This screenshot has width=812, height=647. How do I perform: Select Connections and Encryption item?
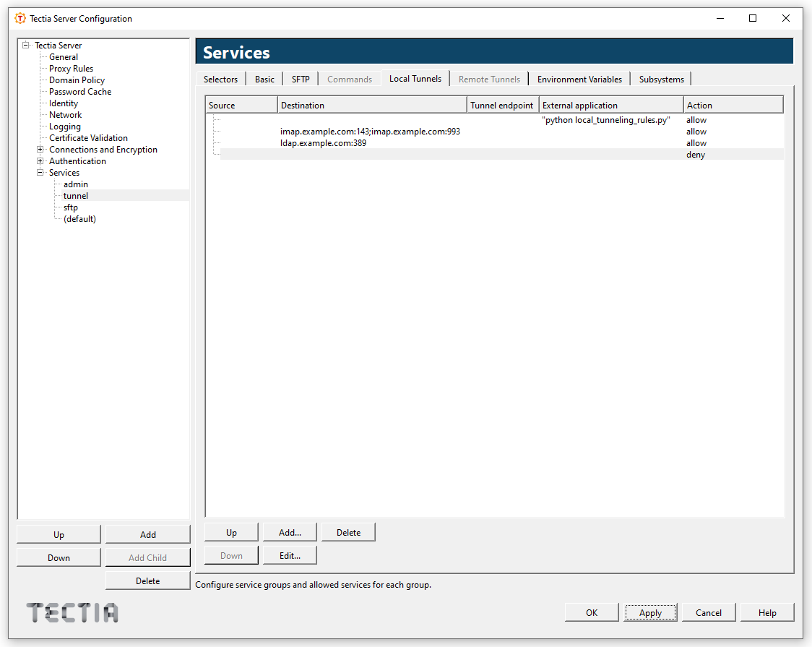click(x=103, y=149)
